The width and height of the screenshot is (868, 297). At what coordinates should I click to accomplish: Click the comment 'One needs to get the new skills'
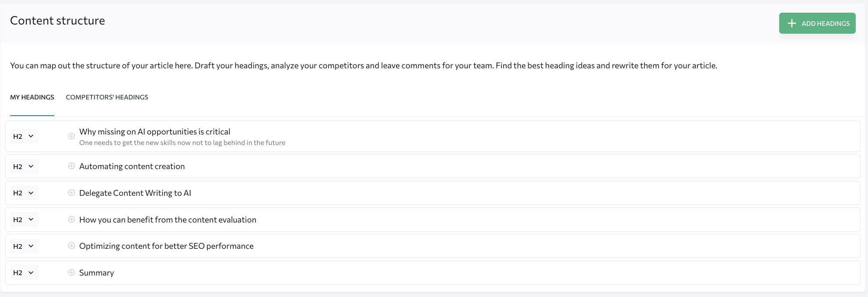click(182, 143)
